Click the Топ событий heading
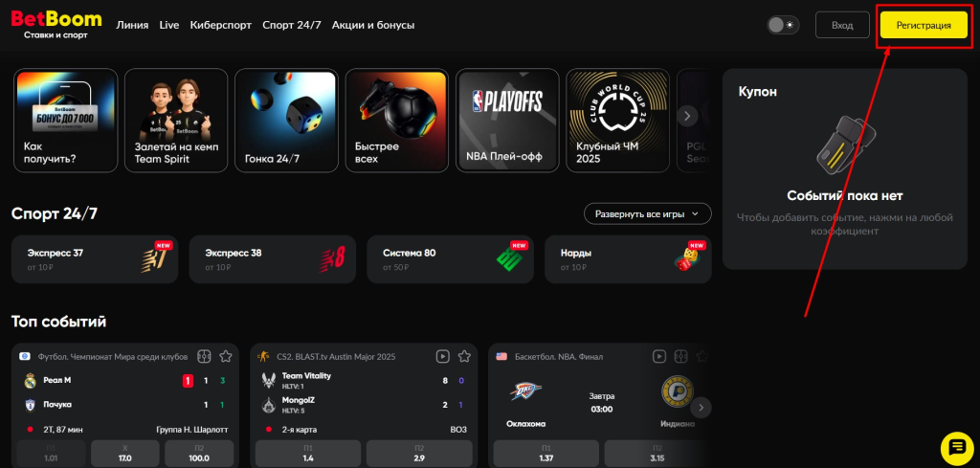This screenshot has height=468, width=980. 58,322
